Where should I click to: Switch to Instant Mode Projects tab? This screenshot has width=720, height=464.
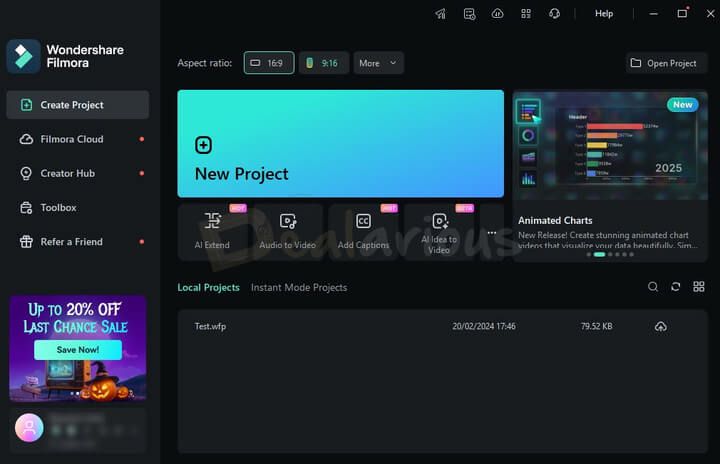(x=299, y=288)
